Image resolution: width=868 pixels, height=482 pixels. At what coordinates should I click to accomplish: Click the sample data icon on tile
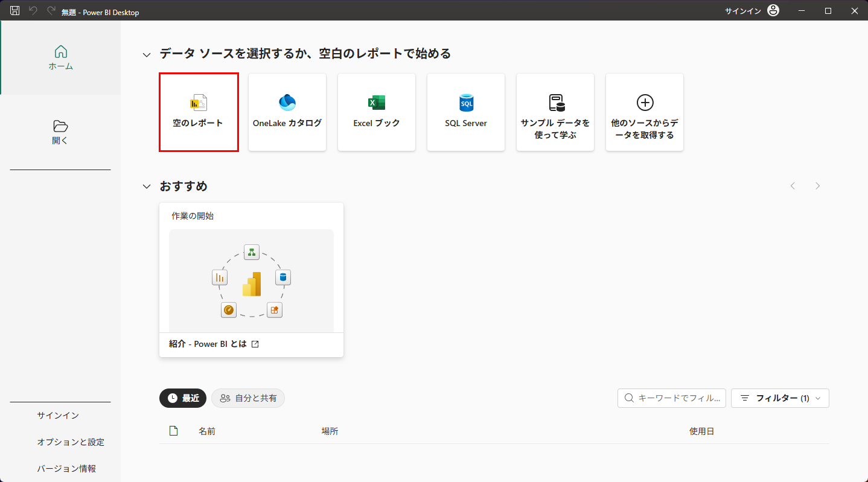pos(557,103)
